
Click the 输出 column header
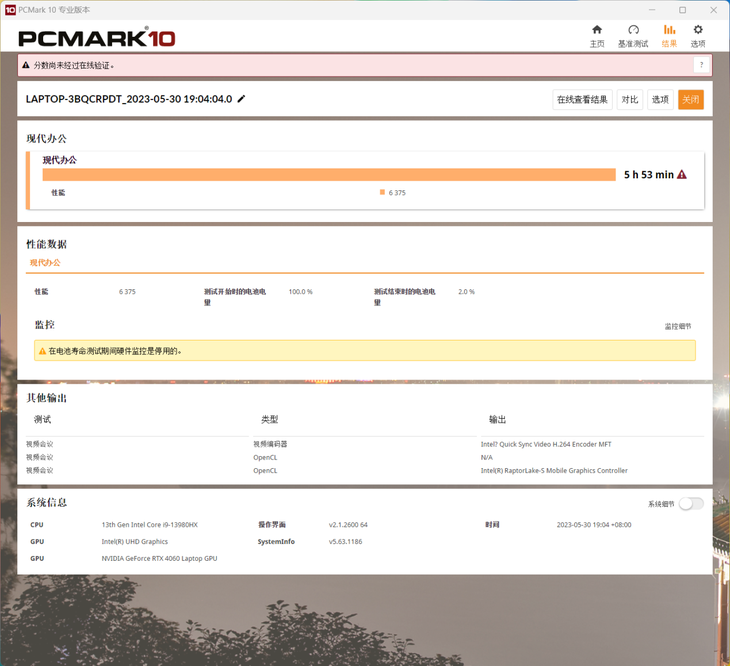pyautogui.click(x=497, y=419)
